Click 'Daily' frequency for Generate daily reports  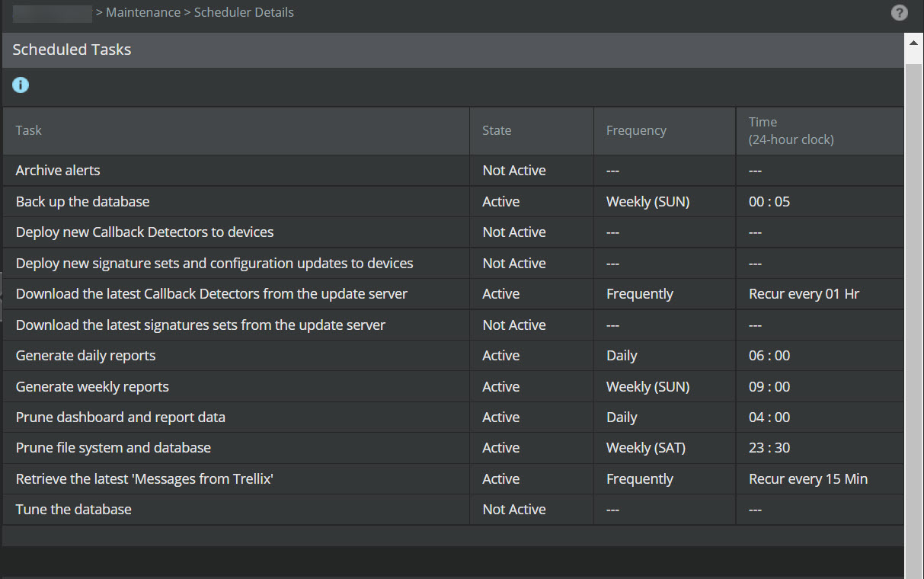point(622,356)
